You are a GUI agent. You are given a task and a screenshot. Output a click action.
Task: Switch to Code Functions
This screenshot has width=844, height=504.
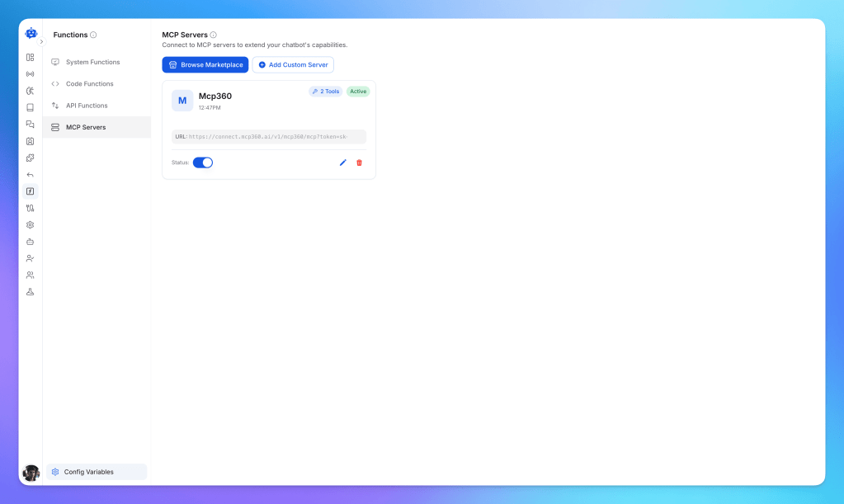click(89, 84)
